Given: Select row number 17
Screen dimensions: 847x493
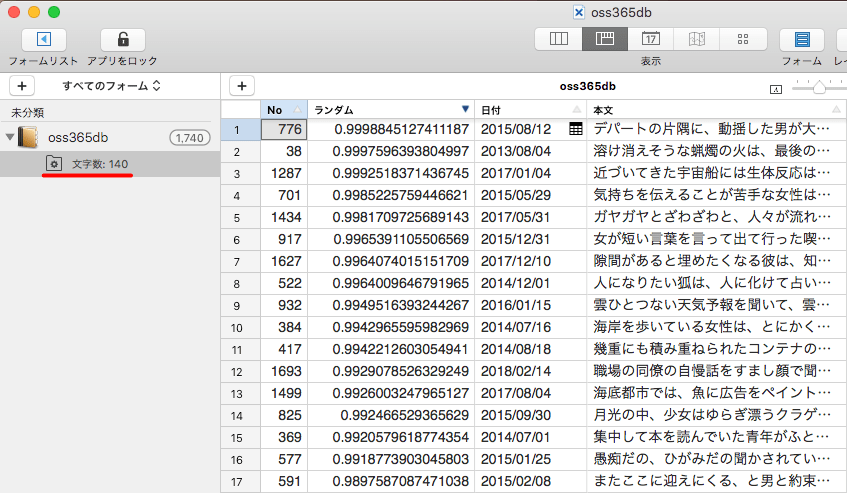Looking at the screenshot, I should pos(237,482).
